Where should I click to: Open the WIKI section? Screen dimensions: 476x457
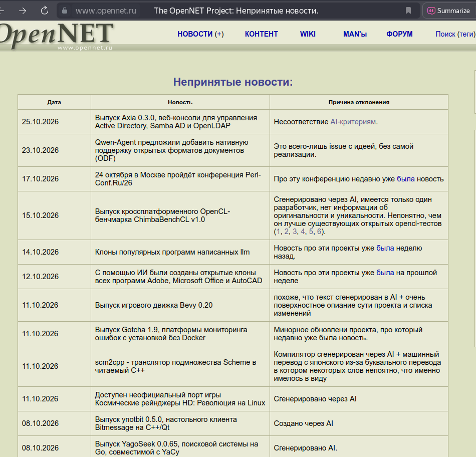(308, 34)
